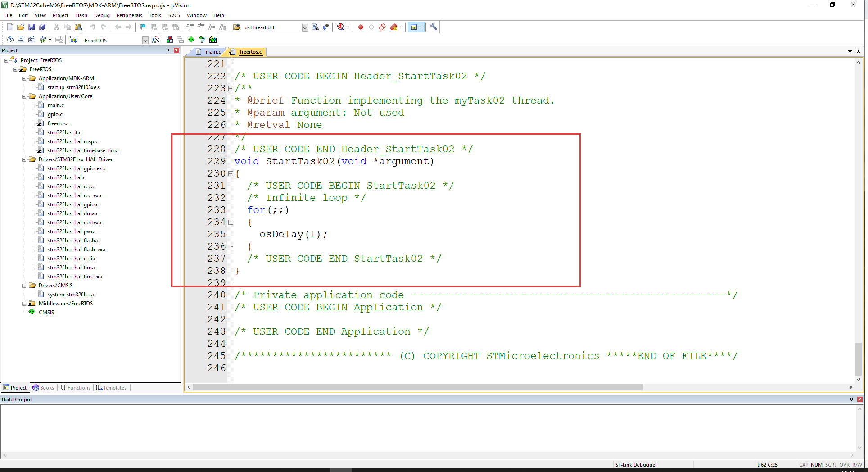Navigate backwards with the left arrow icon

tap(118, 27)
